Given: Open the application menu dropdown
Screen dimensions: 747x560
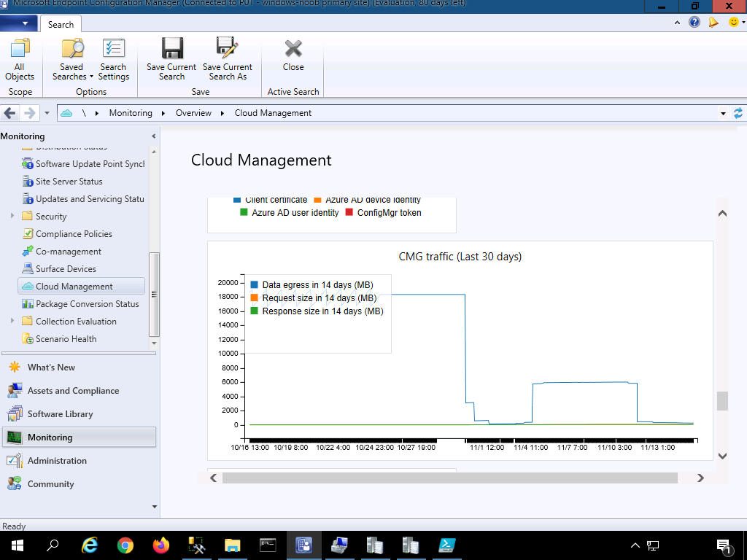Looking at the screenshot, I should 18,23.
